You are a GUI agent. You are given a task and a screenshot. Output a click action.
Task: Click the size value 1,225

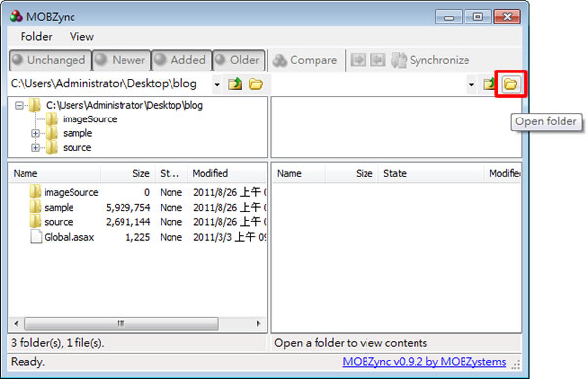click(x=137, y=237)
